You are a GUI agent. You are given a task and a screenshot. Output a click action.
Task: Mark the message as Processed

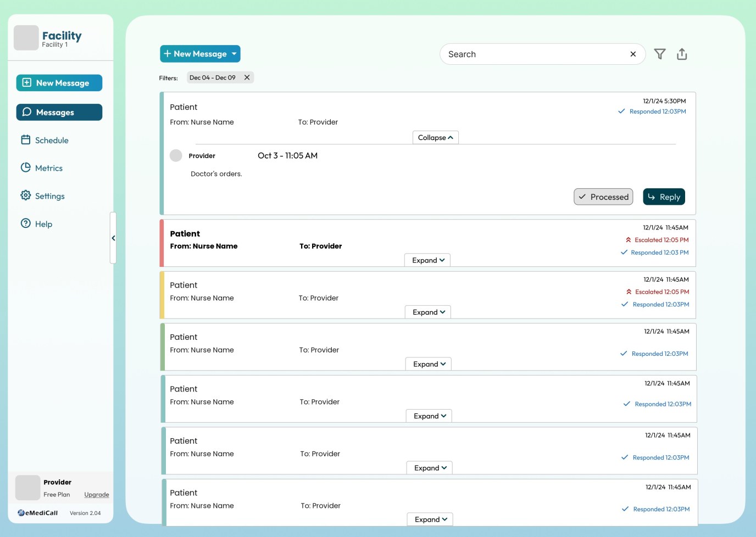[x=603, y=197]
